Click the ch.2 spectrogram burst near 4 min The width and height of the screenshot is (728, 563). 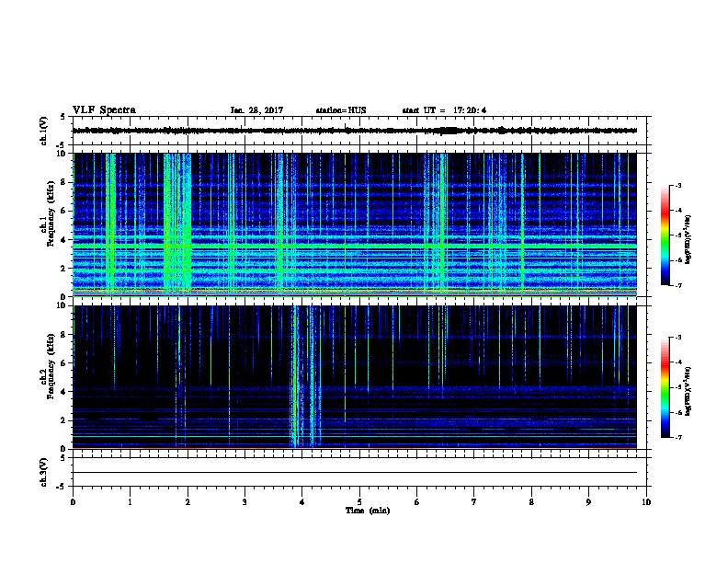[x=305, y=377]
